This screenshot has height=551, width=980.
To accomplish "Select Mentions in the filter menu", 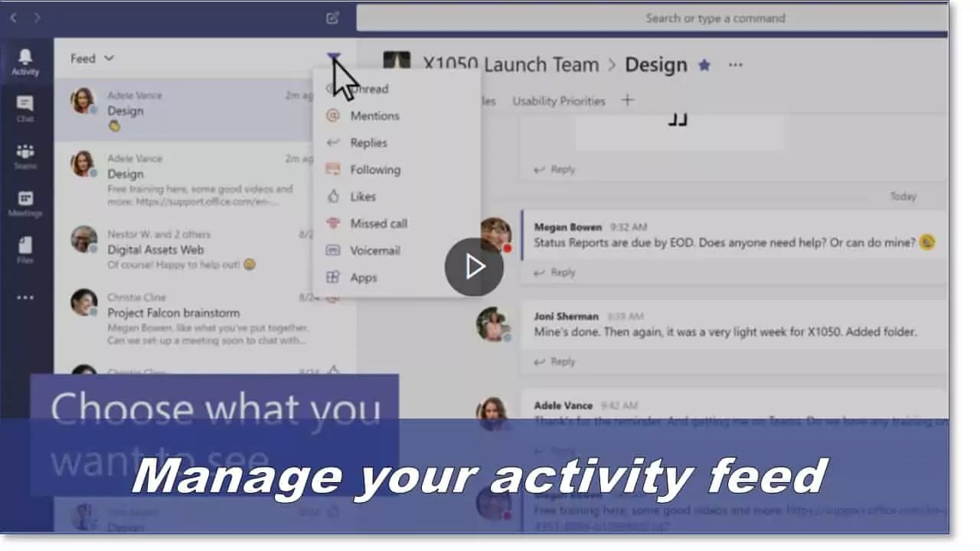I will [x=374, y=116].
